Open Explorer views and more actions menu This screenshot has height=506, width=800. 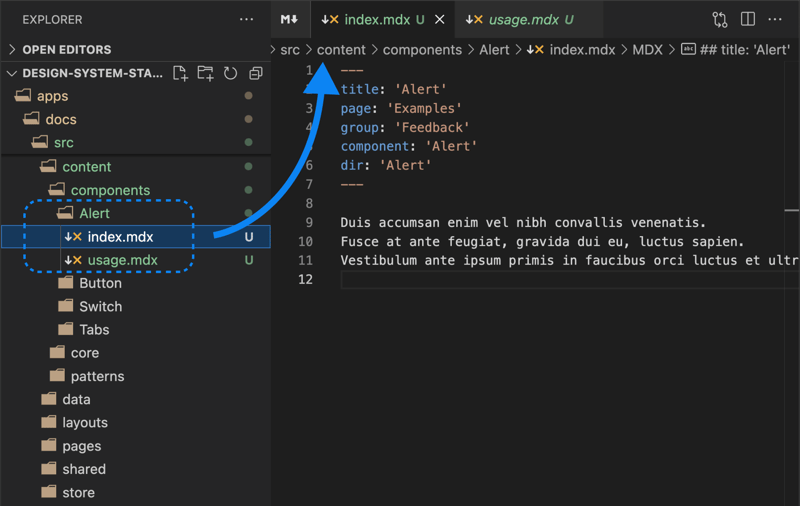246,19
